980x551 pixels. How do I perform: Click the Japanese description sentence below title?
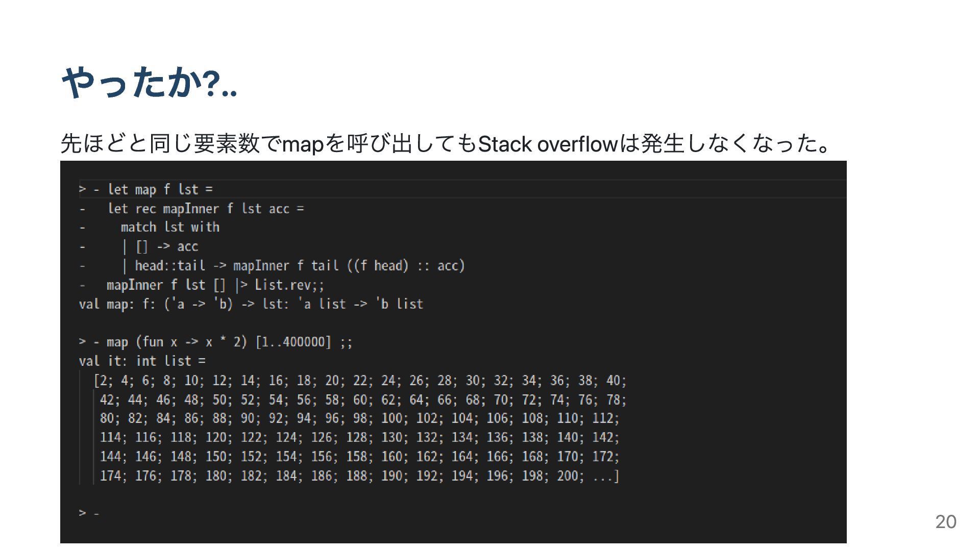pos(444,144)
